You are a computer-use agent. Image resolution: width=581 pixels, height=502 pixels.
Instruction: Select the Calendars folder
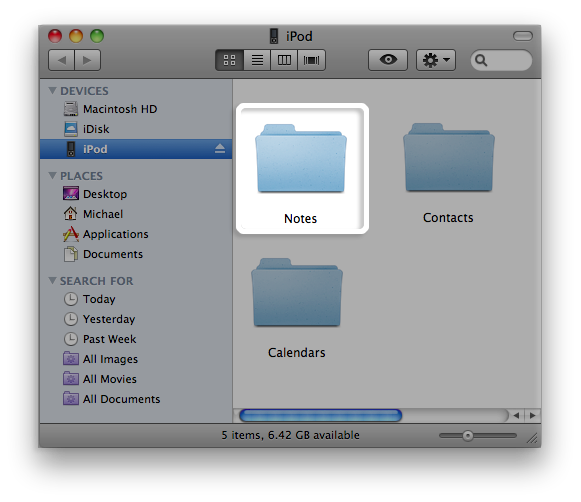(297, 308)
